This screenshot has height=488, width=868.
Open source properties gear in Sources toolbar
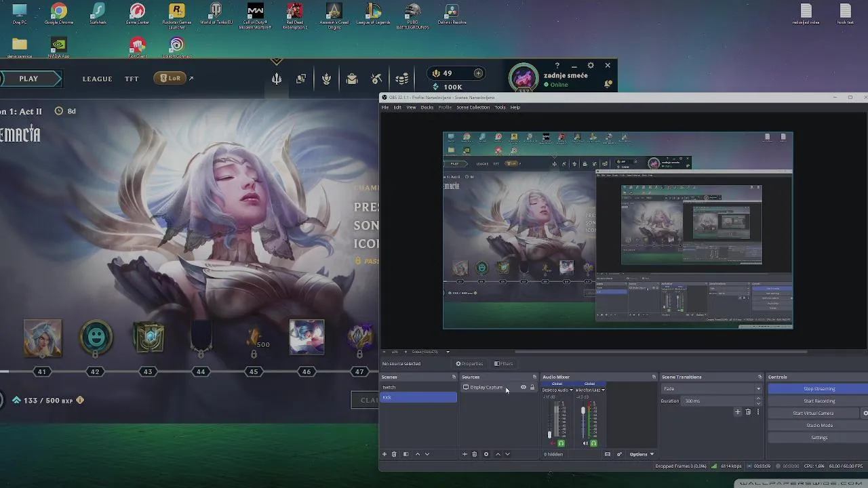[486, 454]
